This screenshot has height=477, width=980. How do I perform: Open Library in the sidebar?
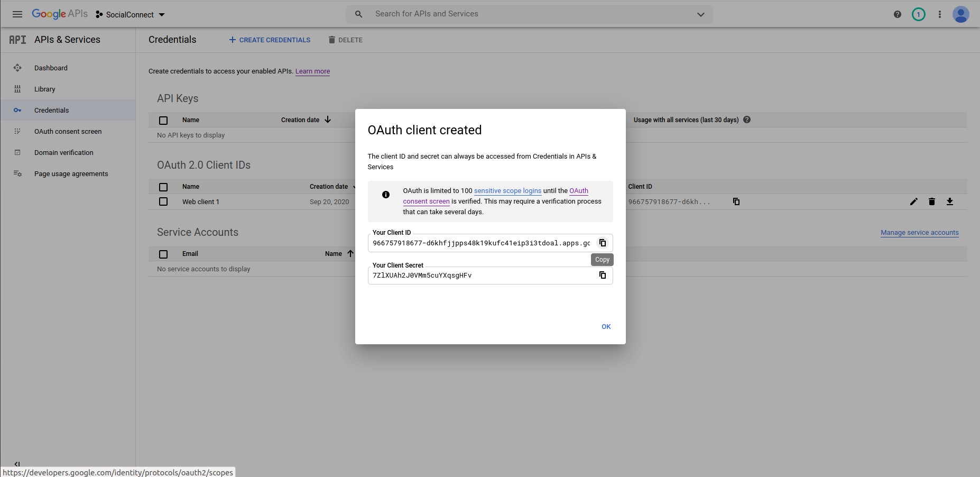pyautogui.click(x=44, y=89)
